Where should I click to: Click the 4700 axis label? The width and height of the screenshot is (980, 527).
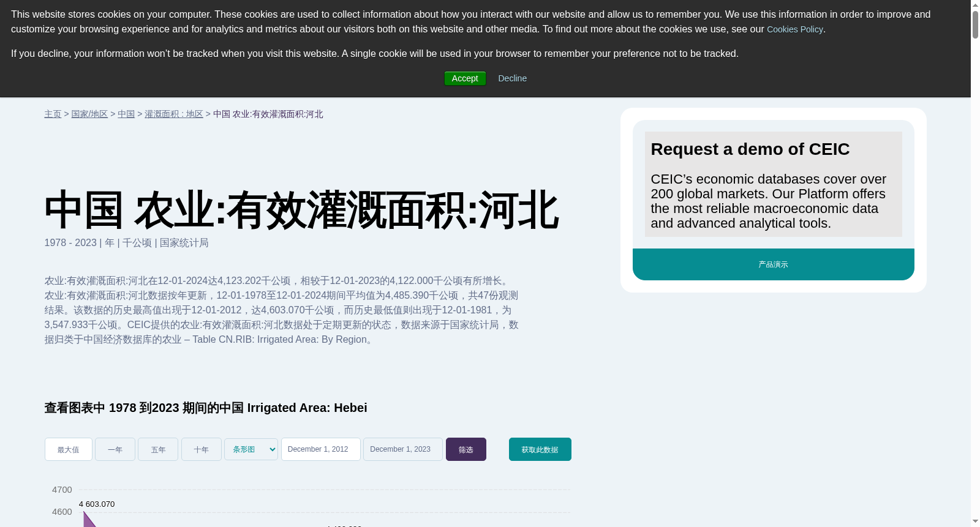click(62, 490)
